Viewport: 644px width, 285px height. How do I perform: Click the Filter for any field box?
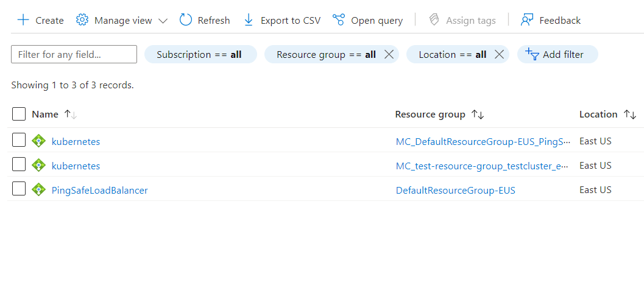74,54
